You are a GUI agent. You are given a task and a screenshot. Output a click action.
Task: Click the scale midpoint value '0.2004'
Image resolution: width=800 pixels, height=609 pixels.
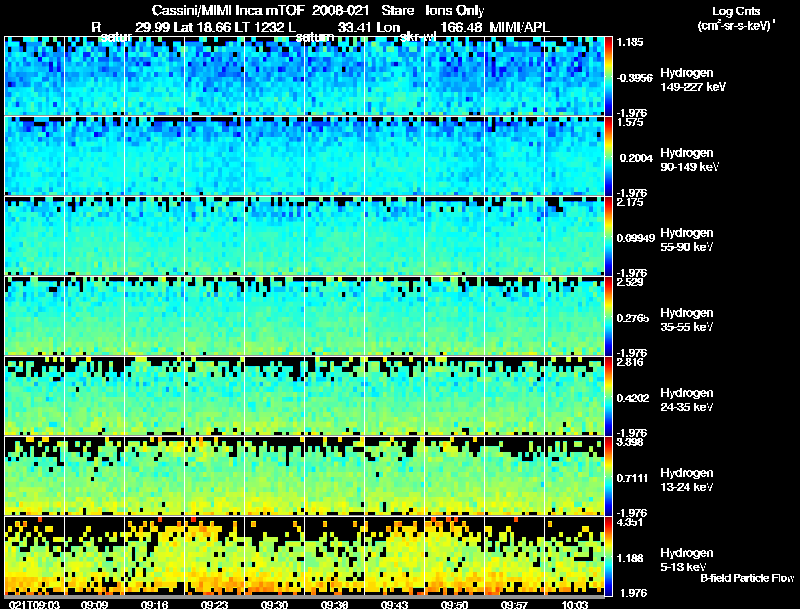(x=636, y=158)
